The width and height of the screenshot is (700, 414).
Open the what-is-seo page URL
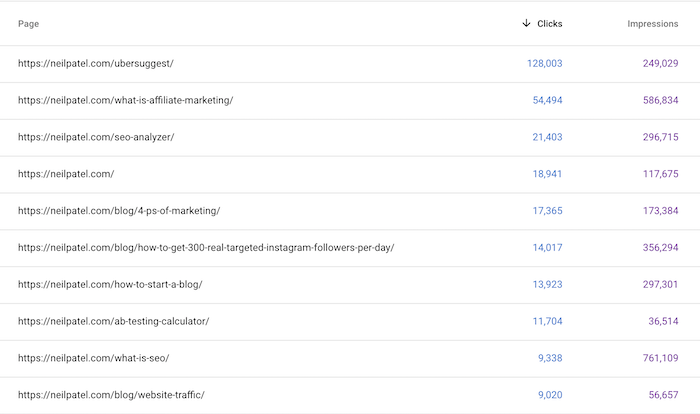[94, 358]
